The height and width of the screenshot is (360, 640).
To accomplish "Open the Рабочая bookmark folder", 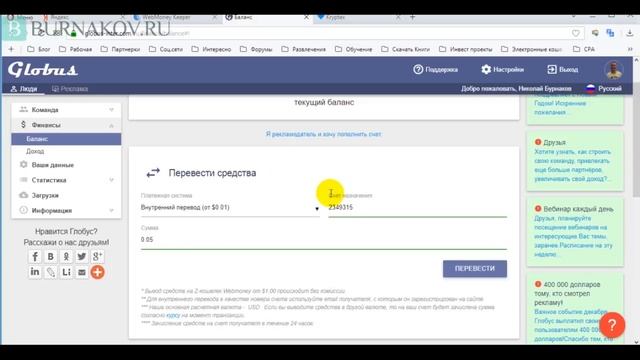I will point(76,49).
